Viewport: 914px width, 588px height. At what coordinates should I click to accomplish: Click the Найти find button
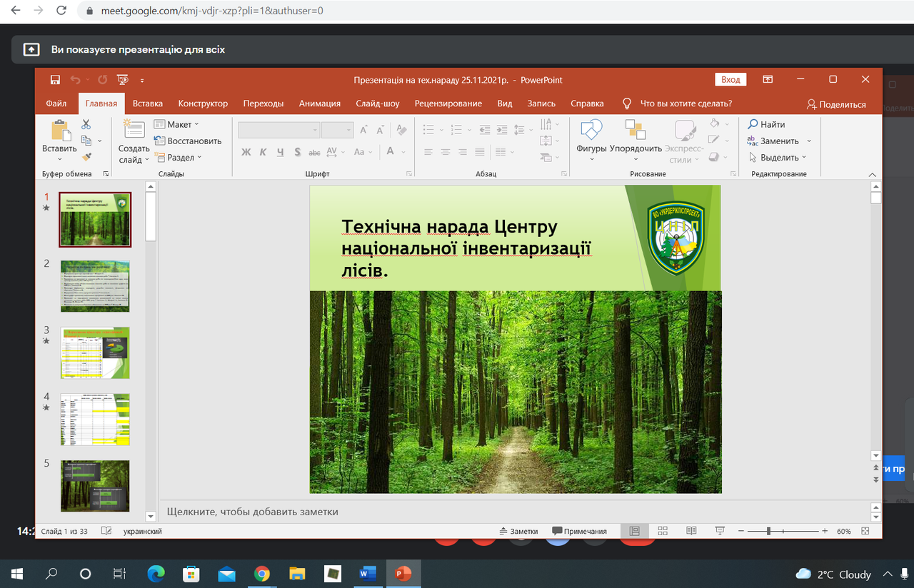(x=767, y=124)
